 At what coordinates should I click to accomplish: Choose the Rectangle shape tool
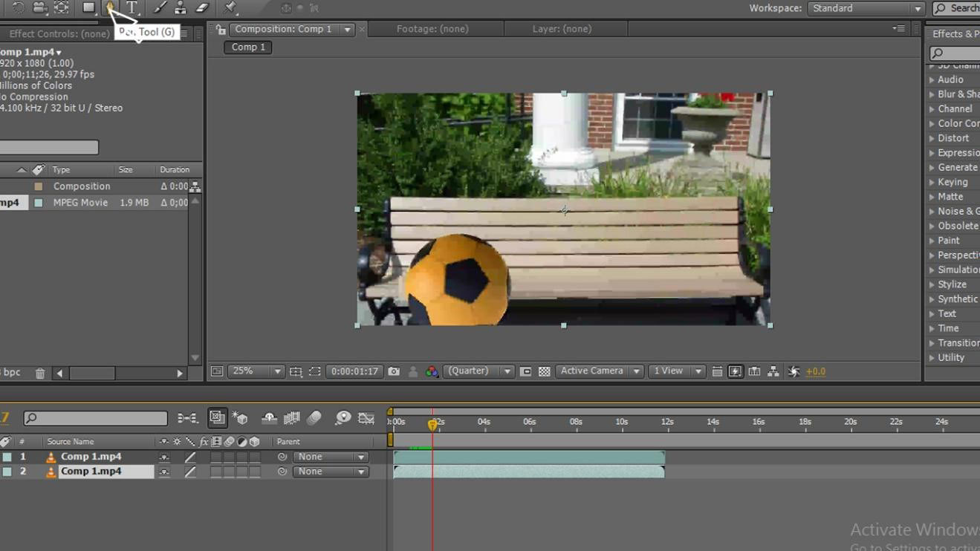click(88, 7)
